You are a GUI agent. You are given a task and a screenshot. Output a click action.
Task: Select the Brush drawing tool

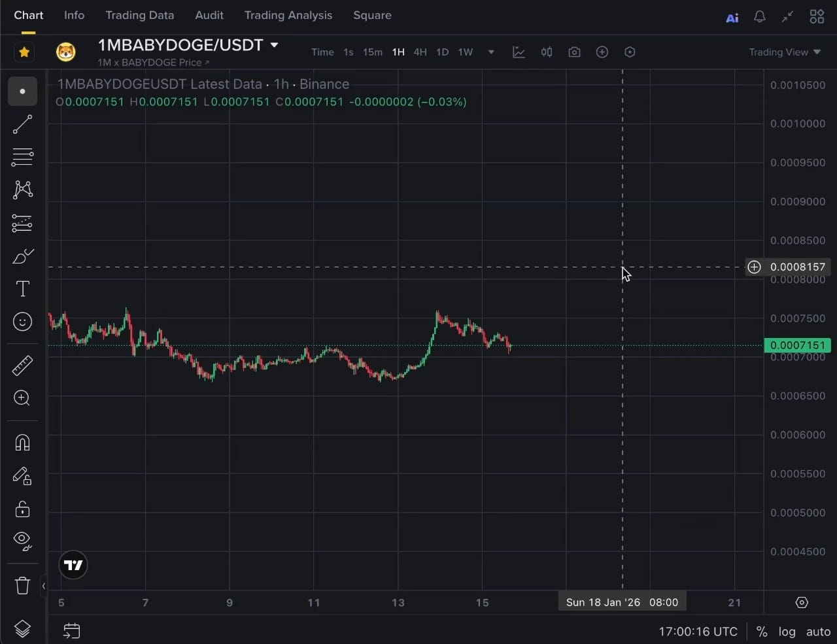[x=22, y=256]
